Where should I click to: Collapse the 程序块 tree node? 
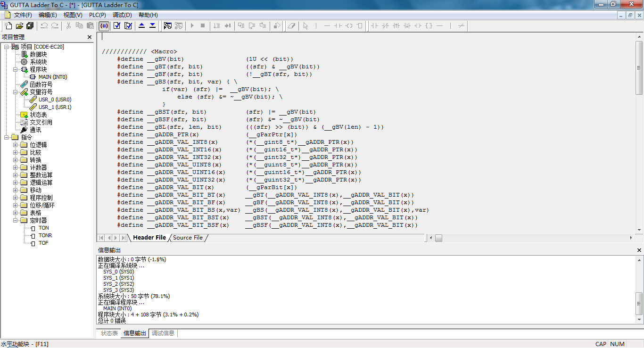(16, 69)
